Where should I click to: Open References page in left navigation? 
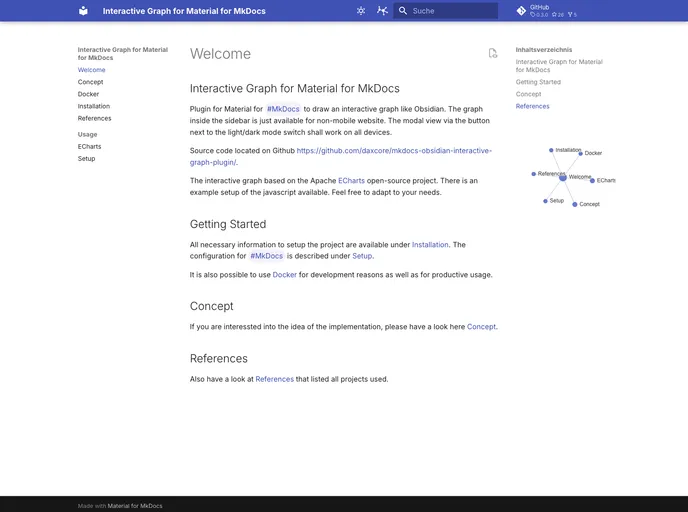(x=94, y=118)
